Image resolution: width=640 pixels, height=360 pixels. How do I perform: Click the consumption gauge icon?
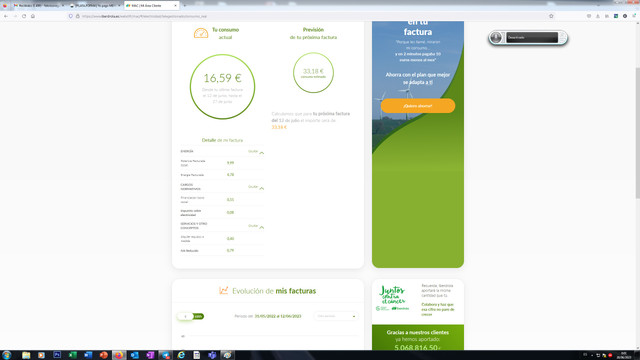point(201,33)
